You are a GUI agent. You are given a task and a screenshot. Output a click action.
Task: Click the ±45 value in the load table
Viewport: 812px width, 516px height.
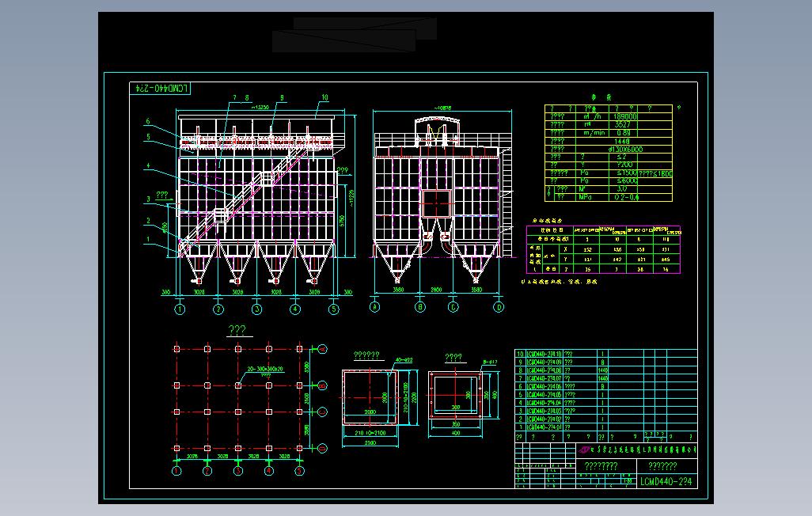[x=666, y=260]
